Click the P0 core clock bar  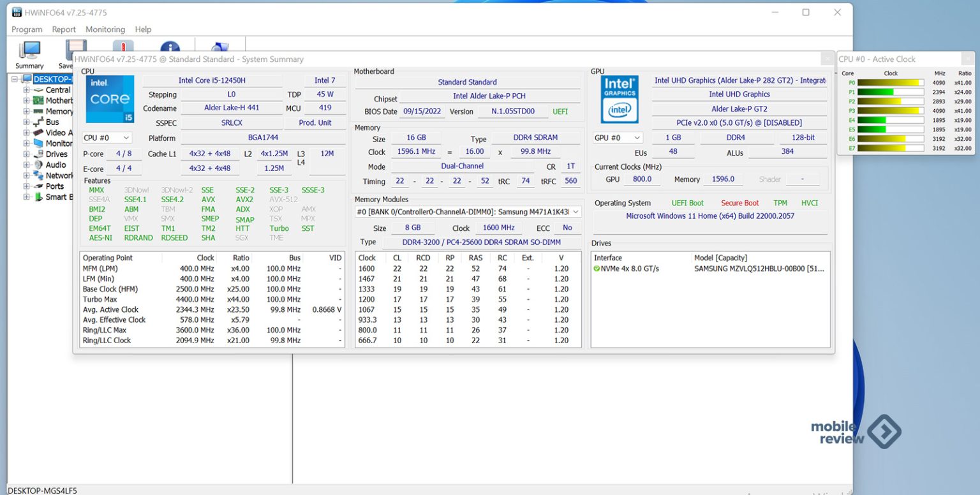click(891, 83)
